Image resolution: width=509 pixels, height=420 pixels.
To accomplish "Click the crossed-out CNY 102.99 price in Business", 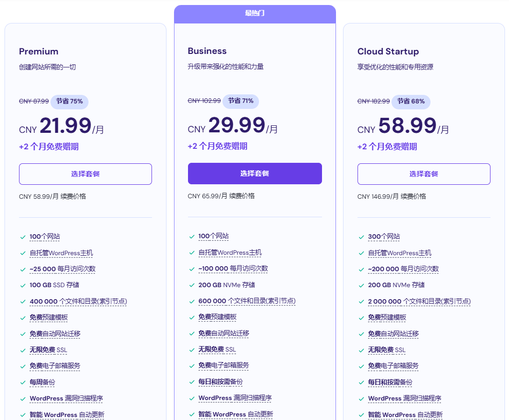I will coord(203,101).
